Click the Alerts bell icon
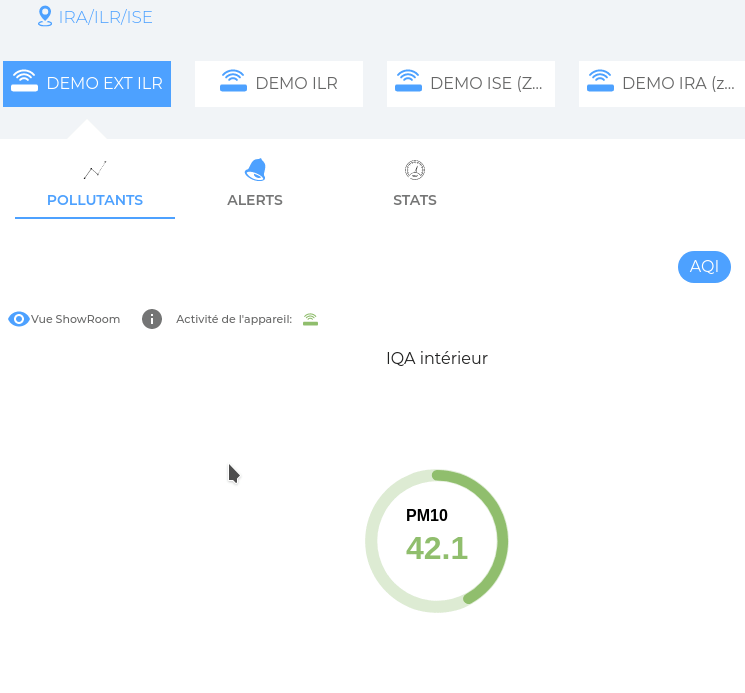 255,170
